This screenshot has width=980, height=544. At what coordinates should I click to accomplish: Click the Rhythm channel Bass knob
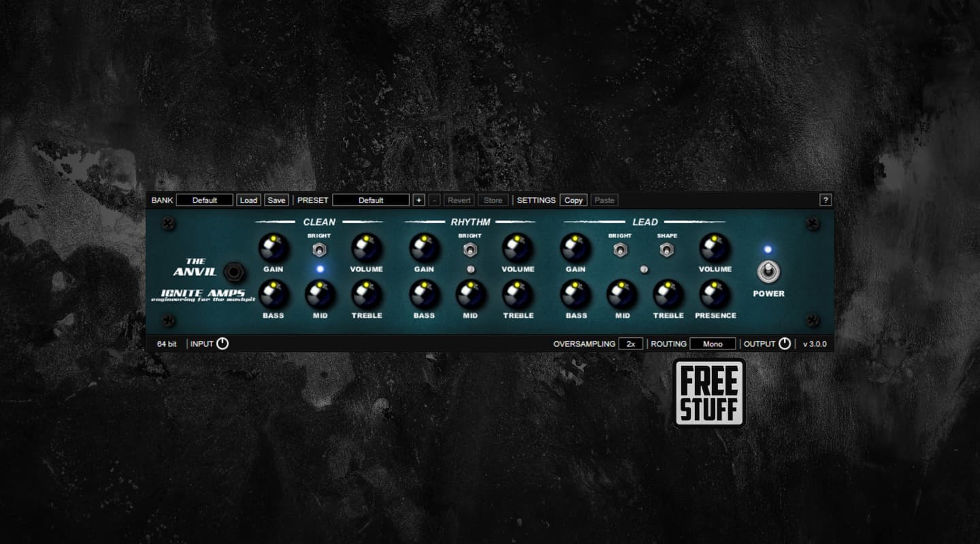pos(424,294)
